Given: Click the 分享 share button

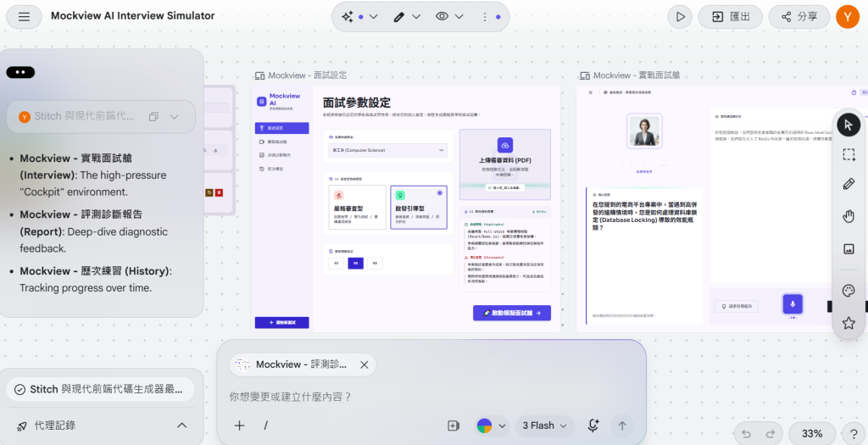Looking at the screenshot, I should (798, 17).
